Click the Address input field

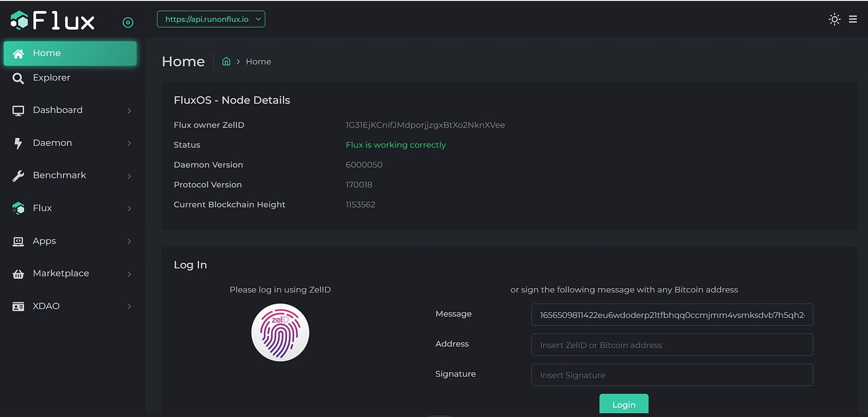point(671,345)
